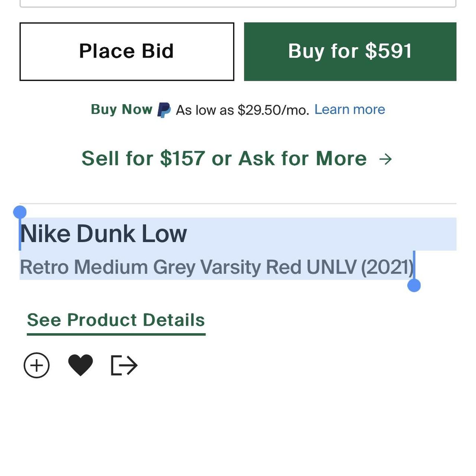
Task: Tap Sell for $157 or Ask for More
Action: [224, 158]
